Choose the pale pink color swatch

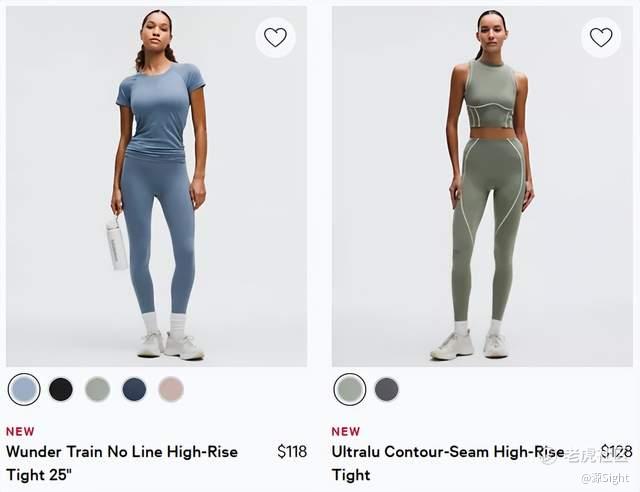[x=171, y=389]
